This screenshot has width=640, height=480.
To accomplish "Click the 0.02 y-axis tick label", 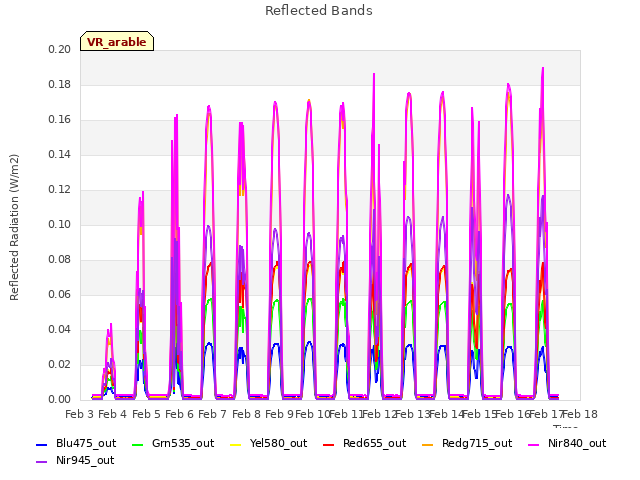I will click(59, 364).
